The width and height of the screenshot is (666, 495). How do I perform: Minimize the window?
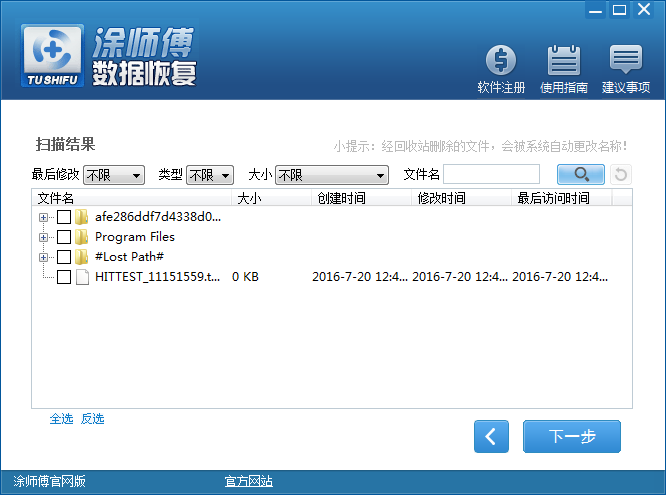[x=595, y=9]
